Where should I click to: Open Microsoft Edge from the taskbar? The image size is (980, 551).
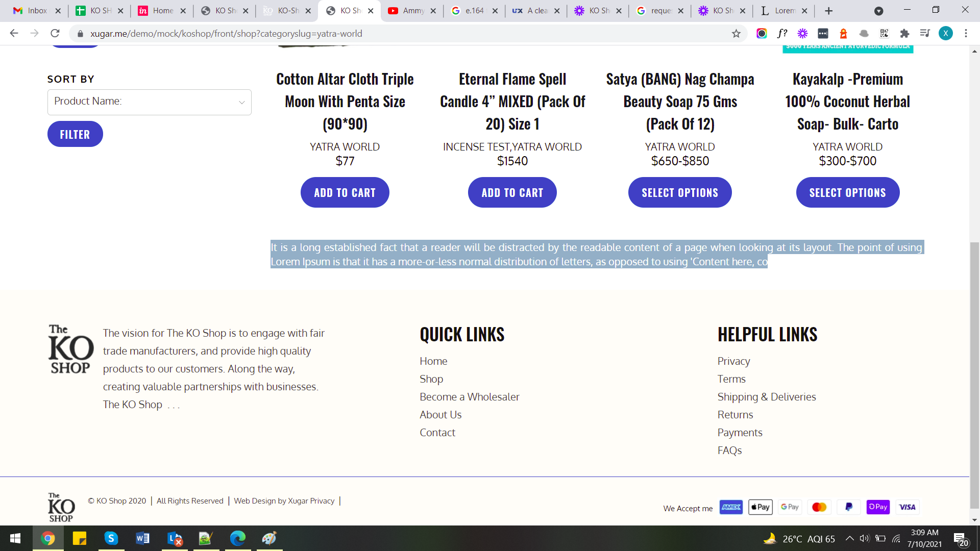point(238,538)
